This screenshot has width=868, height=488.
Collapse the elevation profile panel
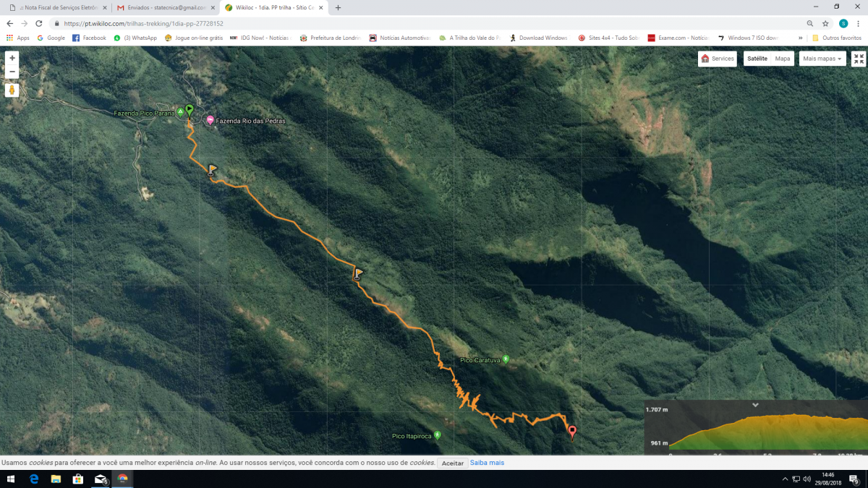tap(755, 406)
